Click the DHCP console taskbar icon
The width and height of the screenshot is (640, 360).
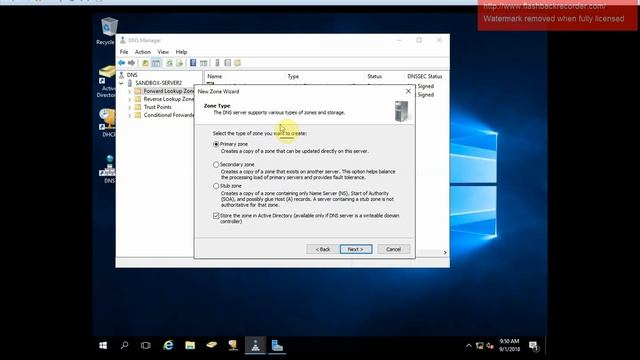click(x=233, y=346)
